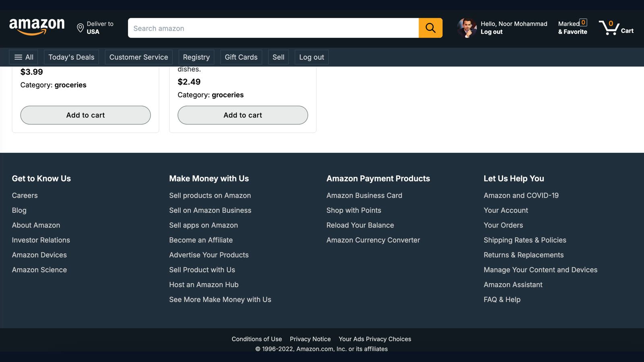Image resolution: width=644 pixels, height=362 pixels.
Task: Click Amazon and COVID-19 link
Action: coord(521,195)
